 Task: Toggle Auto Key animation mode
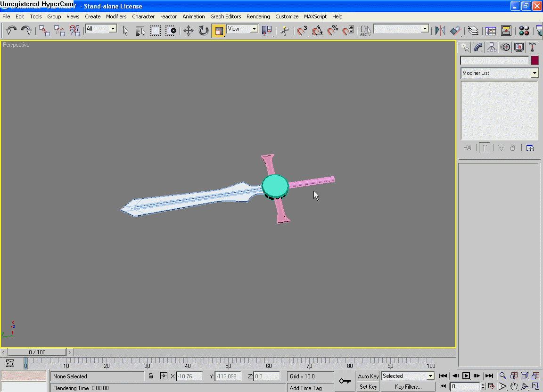[x=368, y=376]
